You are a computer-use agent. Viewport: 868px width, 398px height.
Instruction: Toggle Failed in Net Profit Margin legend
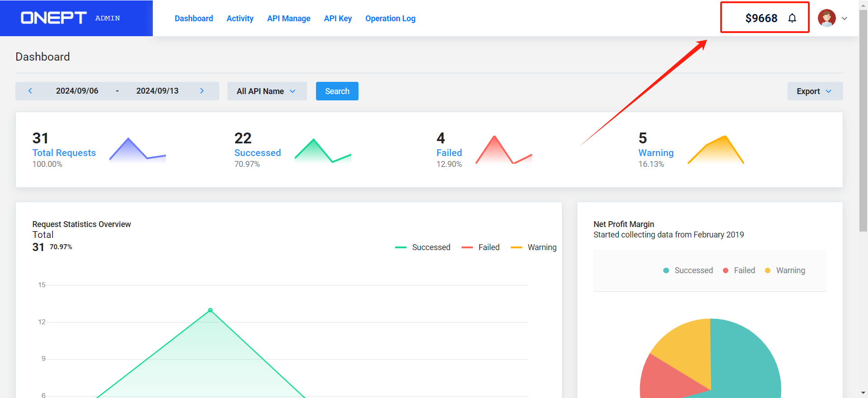[x=739, y=270]
